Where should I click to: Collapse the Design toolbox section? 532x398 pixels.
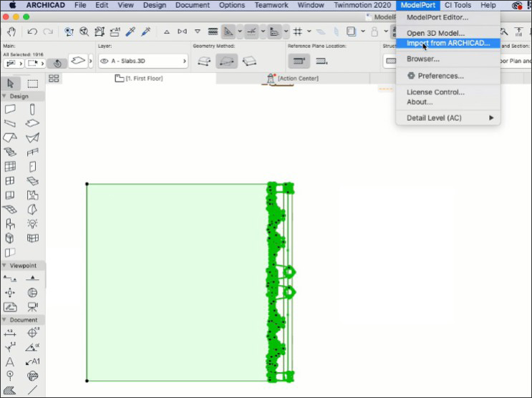[x=4, y=96]
